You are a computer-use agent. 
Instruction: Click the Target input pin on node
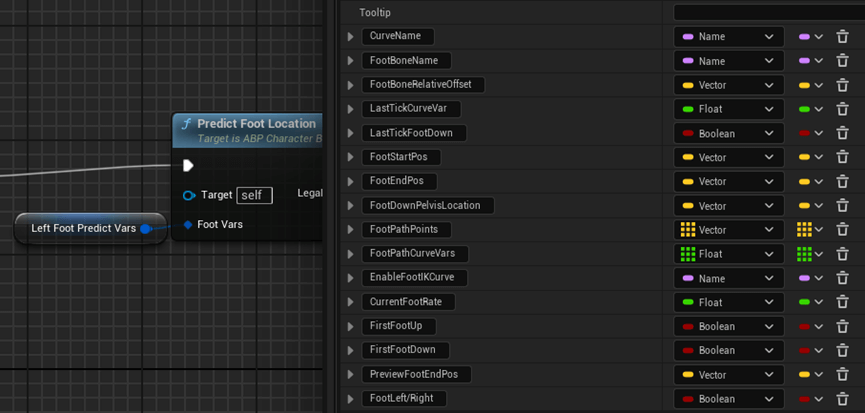(189, 195)
